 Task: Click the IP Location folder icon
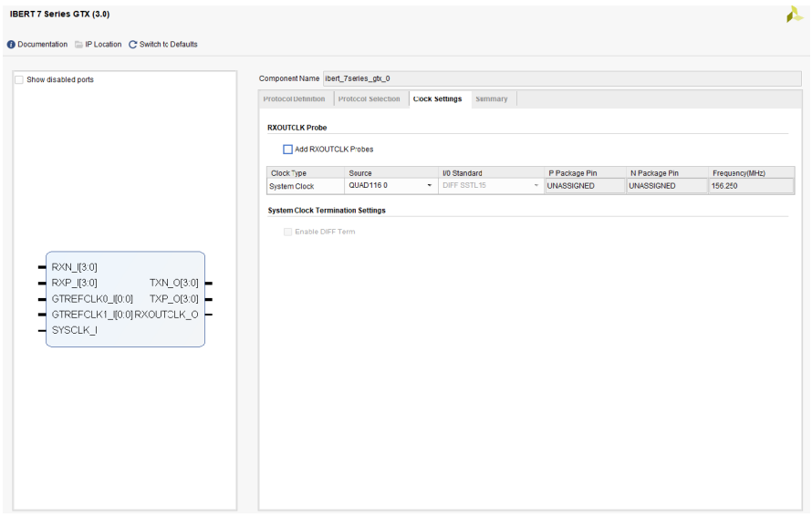(78, 45)
